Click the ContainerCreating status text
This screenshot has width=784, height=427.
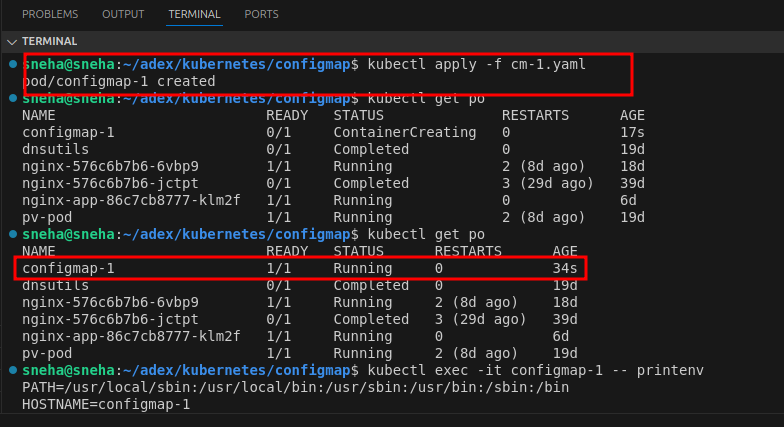coord(404,132)
